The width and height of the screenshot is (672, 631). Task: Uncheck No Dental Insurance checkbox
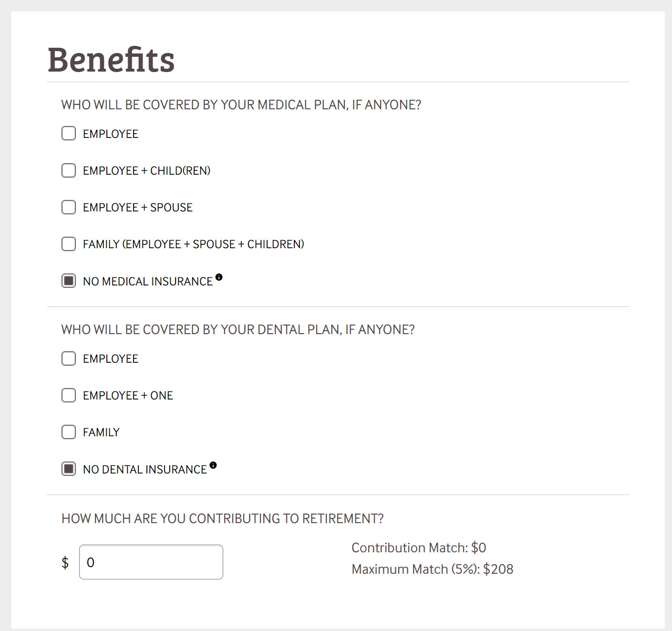69,469
